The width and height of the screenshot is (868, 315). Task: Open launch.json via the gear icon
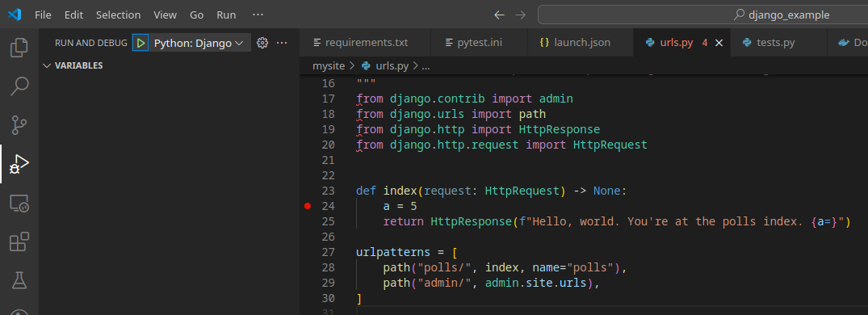(x=262, y=43)
